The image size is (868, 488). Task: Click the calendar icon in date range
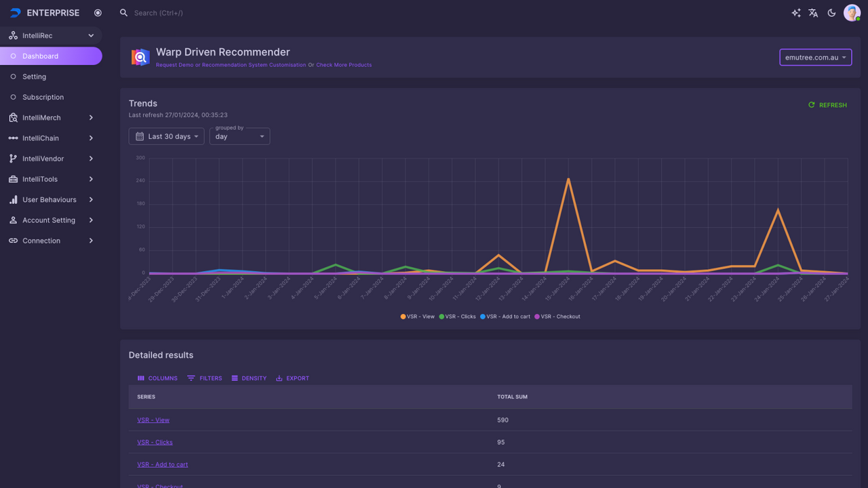tap(140, 136)
